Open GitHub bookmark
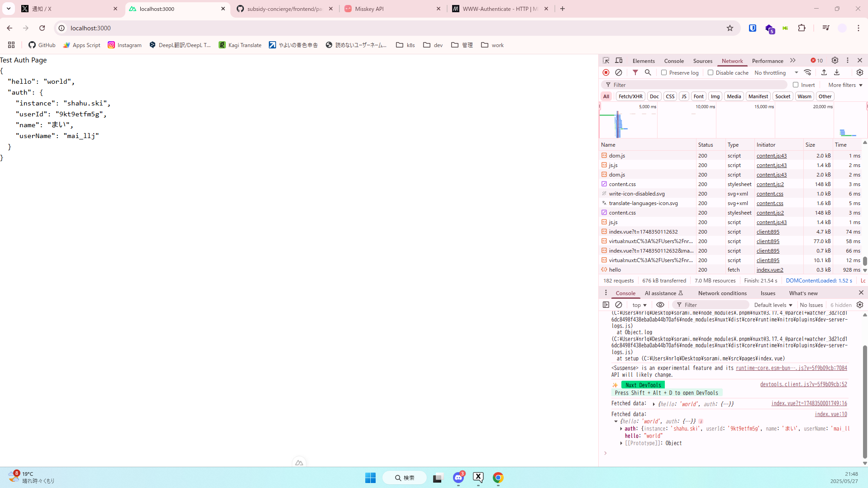 pos(42,45)
